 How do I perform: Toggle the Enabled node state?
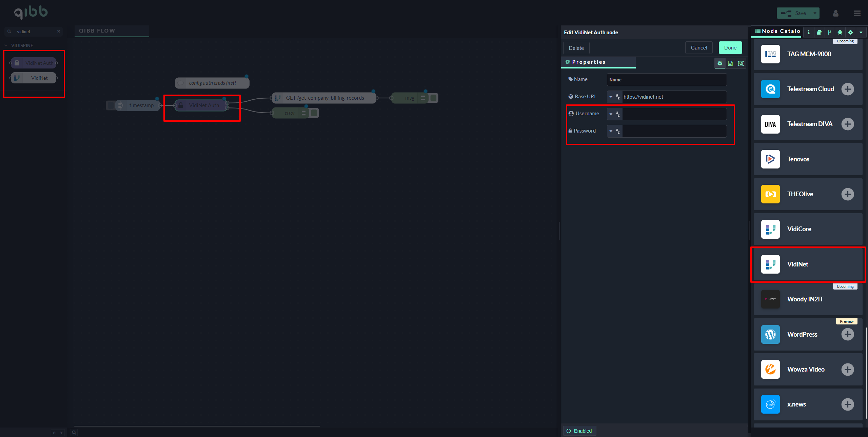pos(579,431)
